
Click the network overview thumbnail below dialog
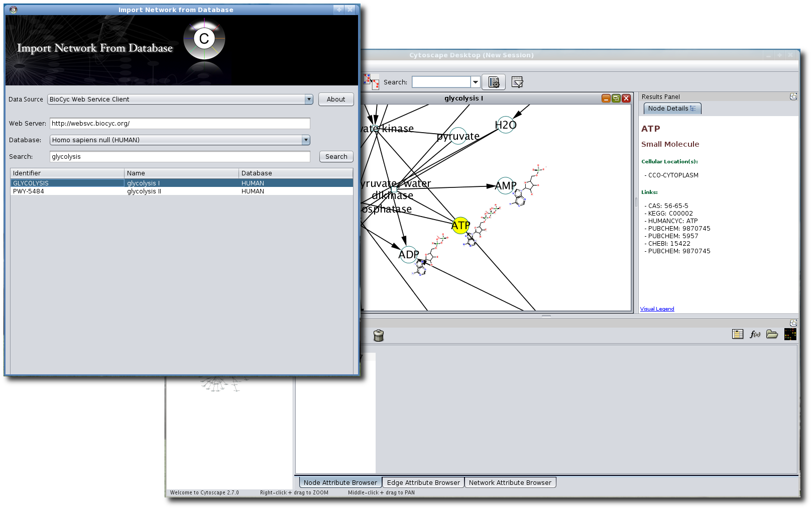pos(221,384)
